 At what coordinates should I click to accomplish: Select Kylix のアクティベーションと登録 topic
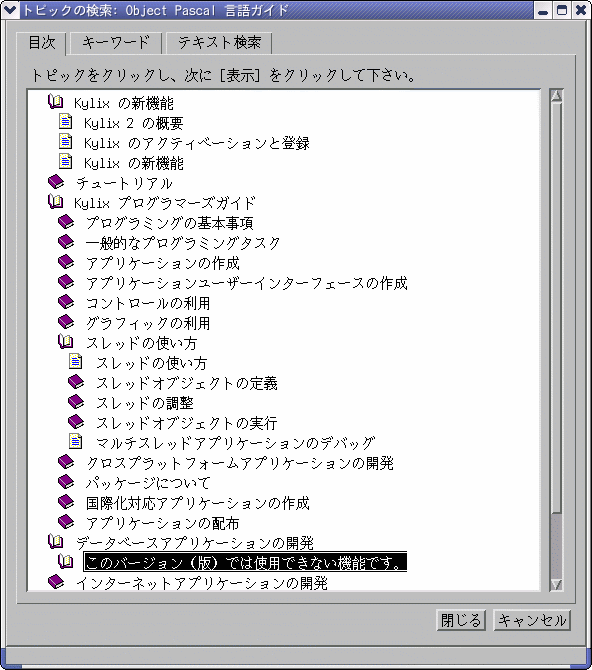pos(197,144)
